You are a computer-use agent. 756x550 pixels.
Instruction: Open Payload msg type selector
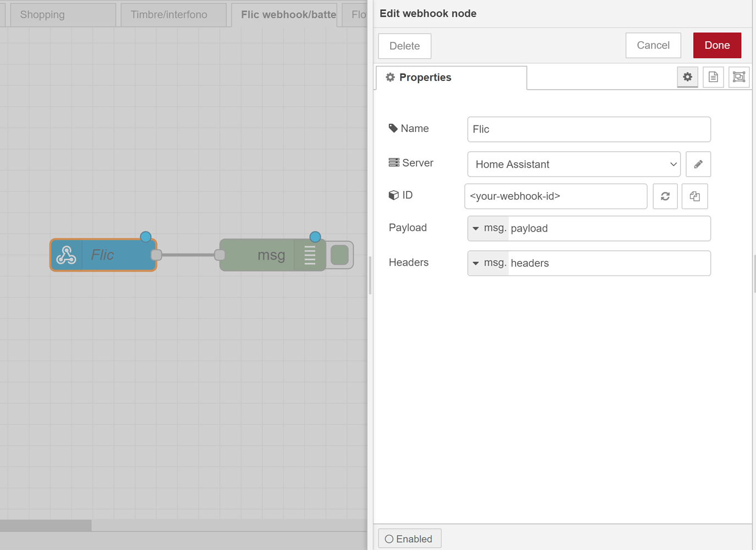pyautogui.click(x=487, y=228)
